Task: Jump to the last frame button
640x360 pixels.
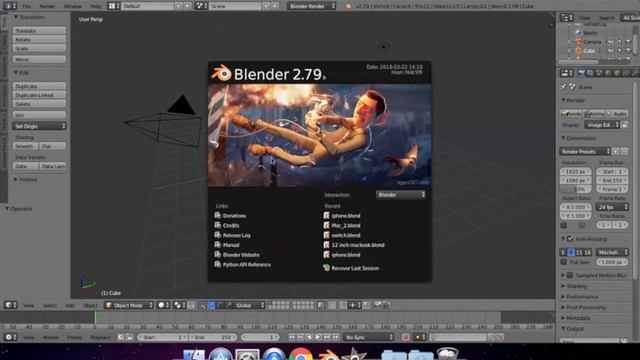Action: point(336,337)
